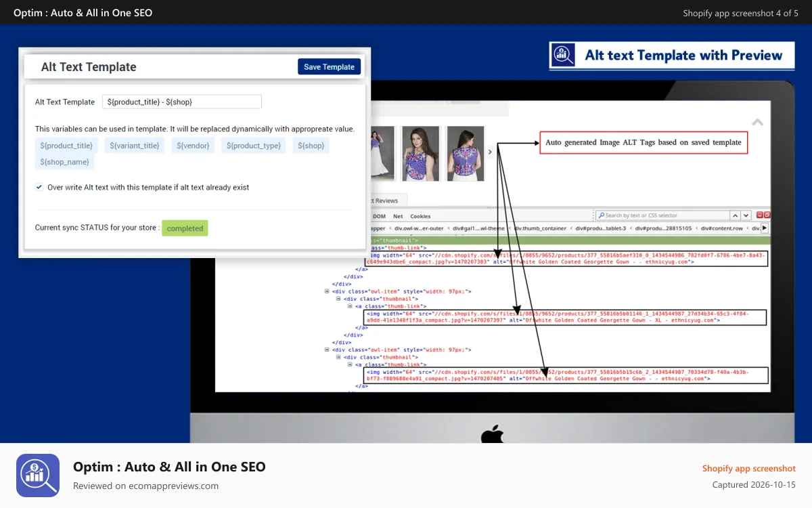Open the Cookies tab in the inspector

click(420, 216)
